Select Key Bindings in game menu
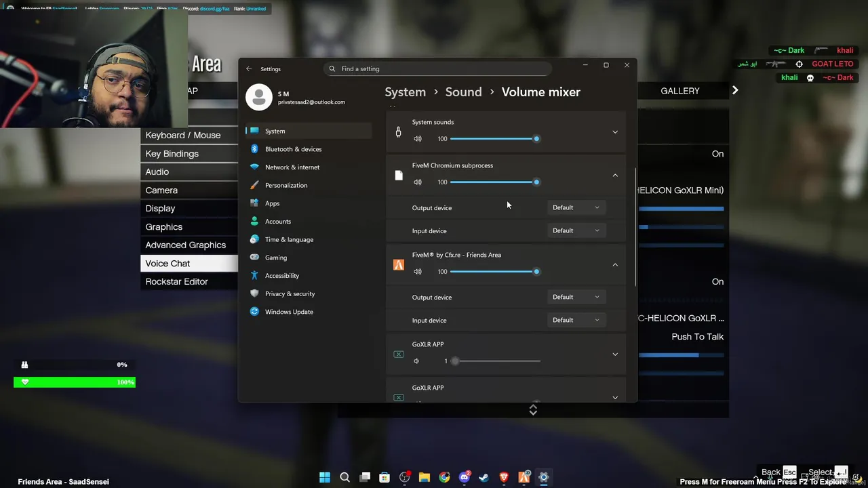This screenshot has width=868, height=488. tap(189, 154)
